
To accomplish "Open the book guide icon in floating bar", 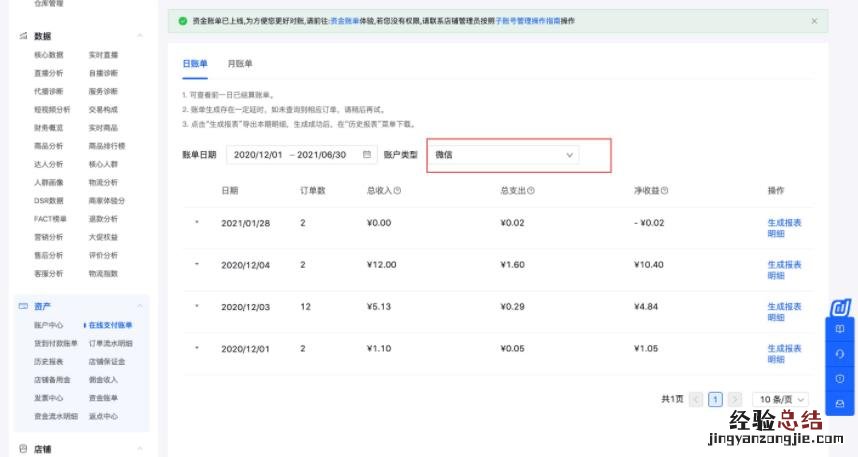I will (x=840, y=328).
